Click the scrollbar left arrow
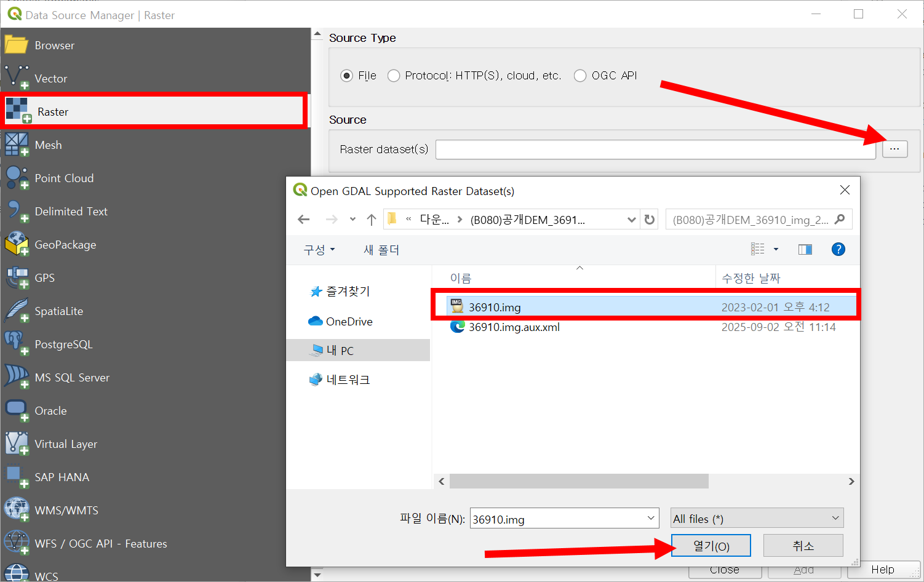 (x=442, y=481)
